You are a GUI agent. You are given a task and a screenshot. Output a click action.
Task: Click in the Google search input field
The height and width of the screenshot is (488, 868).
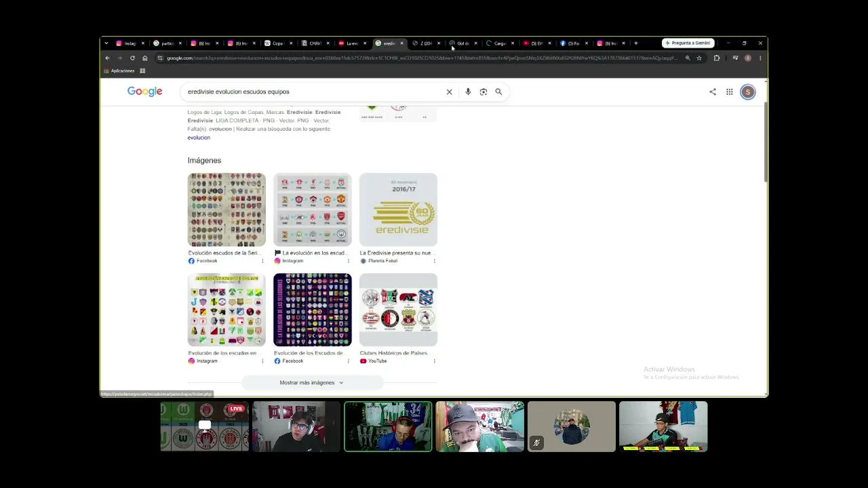(312, 92)
